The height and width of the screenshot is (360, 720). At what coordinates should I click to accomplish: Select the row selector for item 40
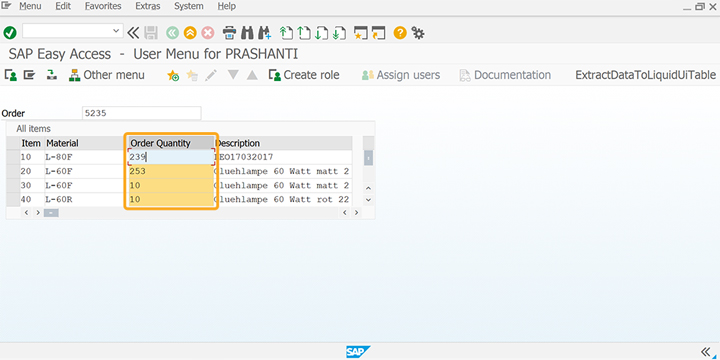pyautogui.click(x=13, y=200)
